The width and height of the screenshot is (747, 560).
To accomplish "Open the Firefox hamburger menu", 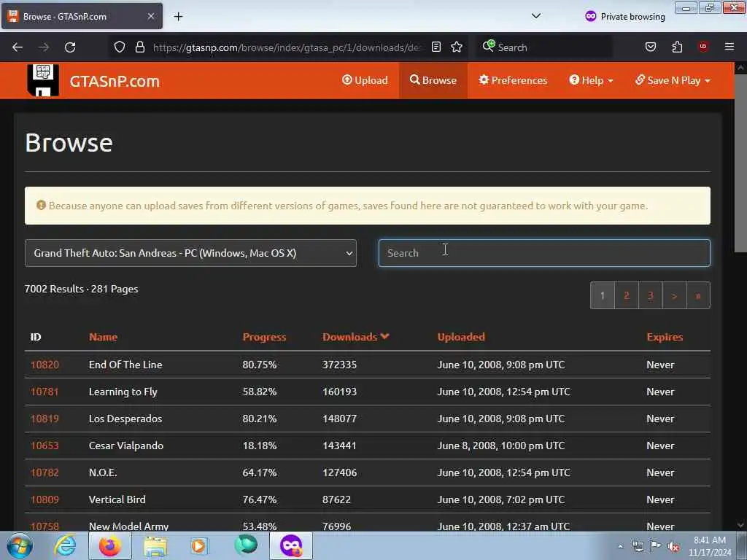I will 729,47.
